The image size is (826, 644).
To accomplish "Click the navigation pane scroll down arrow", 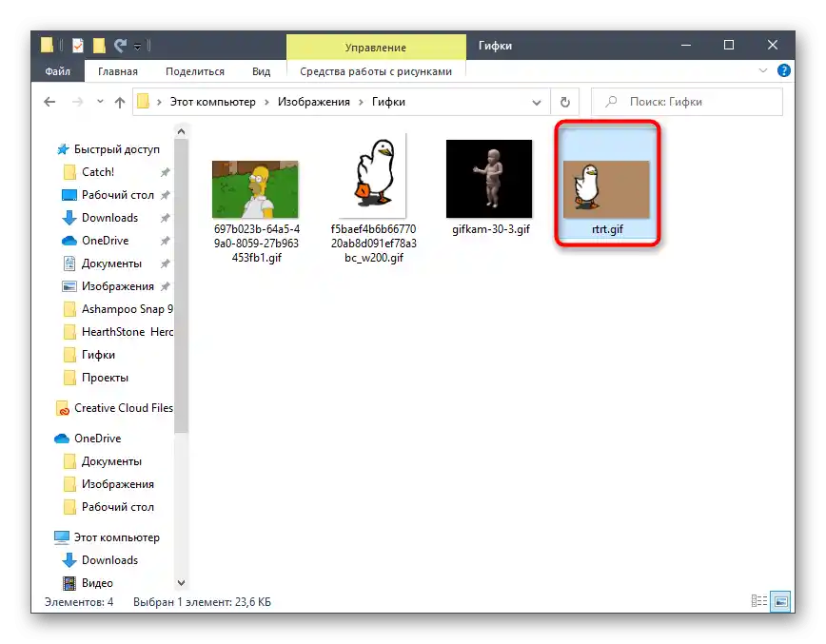I will tap(181, 582).
